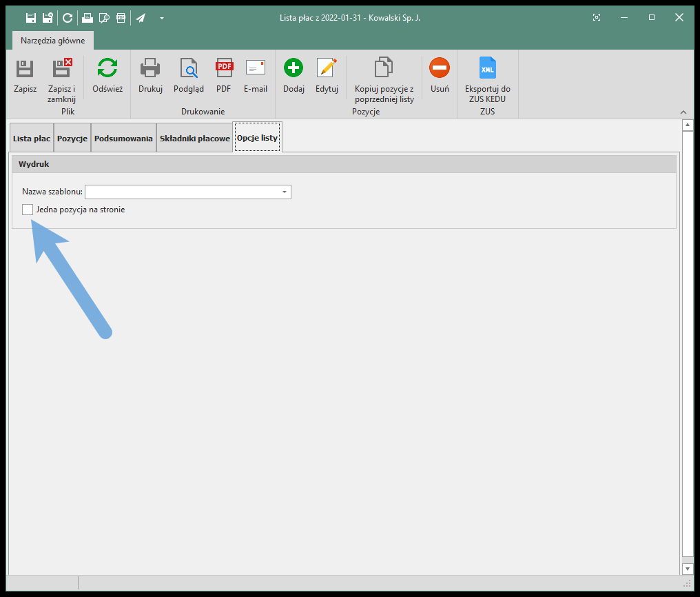The height and width of the screenshot is (597, 700).
Task: Open the Składniki płacowe tab
Action: click(195, 139)
